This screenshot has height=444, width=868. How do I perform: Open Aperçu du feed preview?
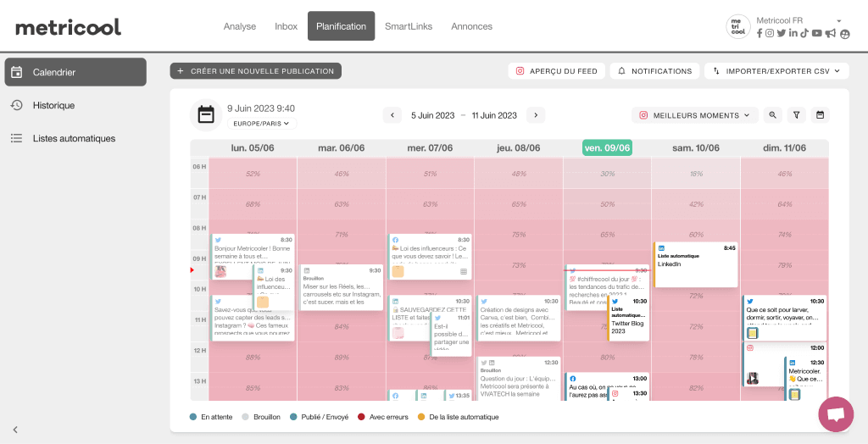557,71
